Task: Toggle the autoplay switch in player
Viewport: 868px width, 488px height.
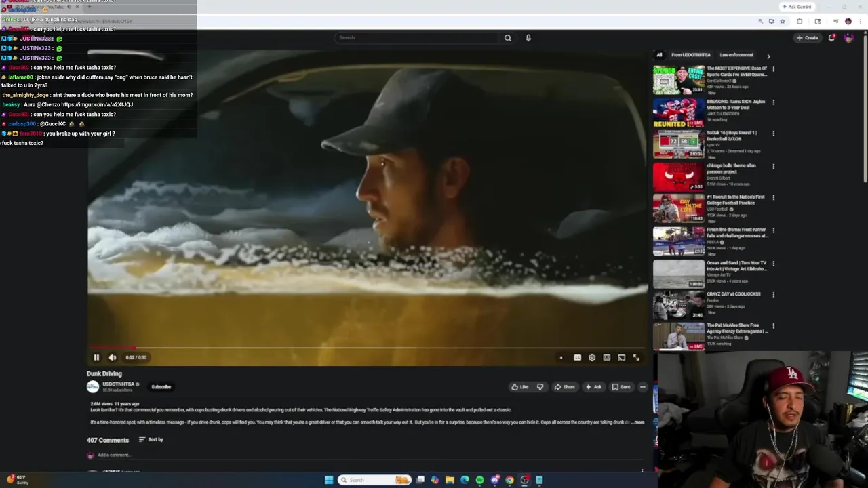Action: pyautogui.click(x=561, y=357)
